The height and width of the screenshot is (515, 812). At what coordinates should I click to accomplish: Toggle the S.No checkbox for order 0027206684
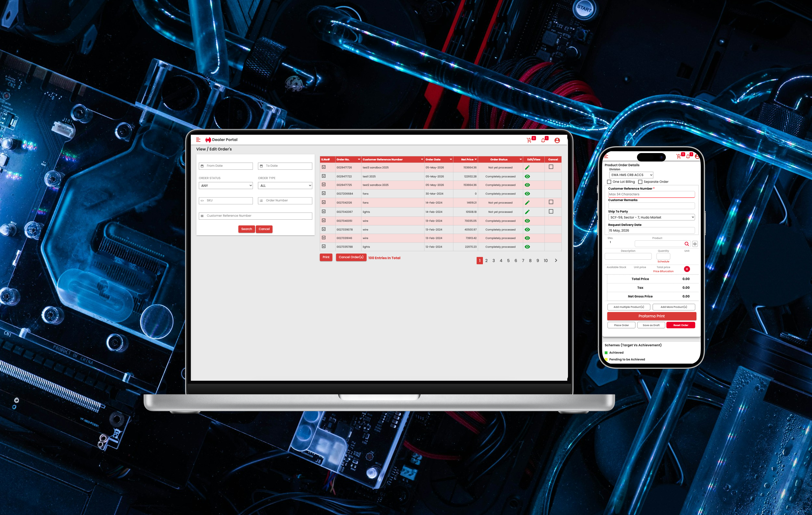(x=324, y=193)
